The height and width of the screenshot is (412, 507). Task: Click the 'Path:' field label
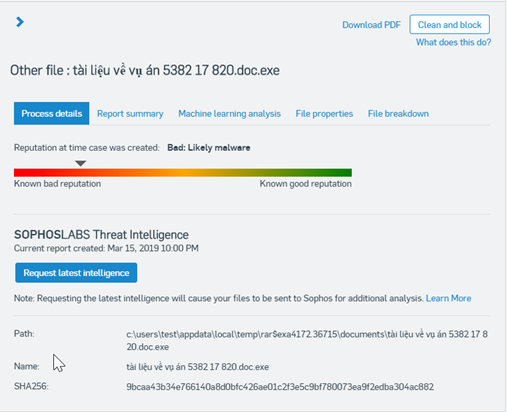point(24,334)
